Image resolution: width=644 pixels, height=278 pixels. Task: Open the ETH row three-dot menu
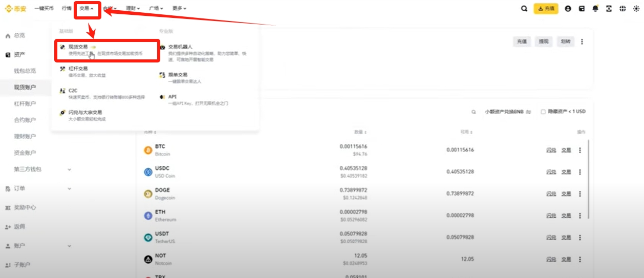[579, 216]
